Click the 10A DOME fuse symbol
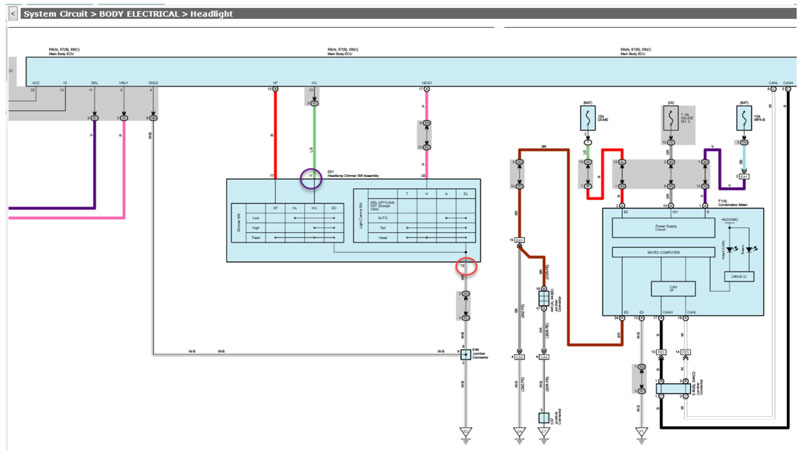The height and width of the screenshot is (451, 800). tap(588, 120)
